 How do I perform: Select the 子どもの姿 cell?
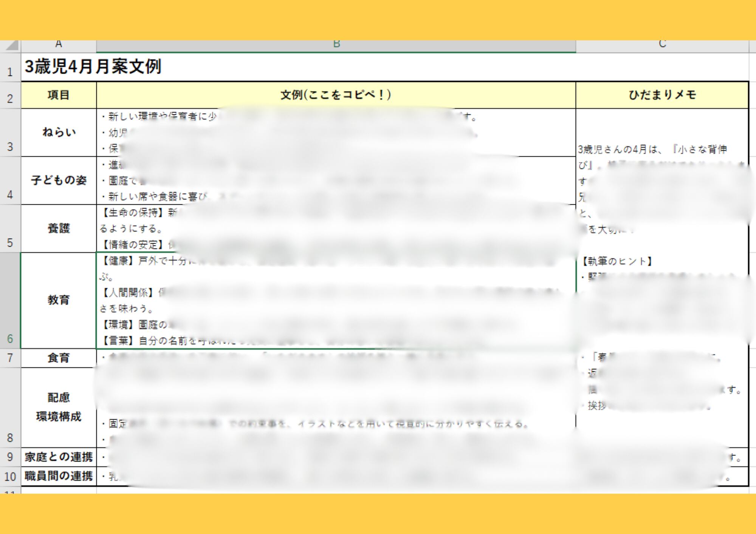59,181
